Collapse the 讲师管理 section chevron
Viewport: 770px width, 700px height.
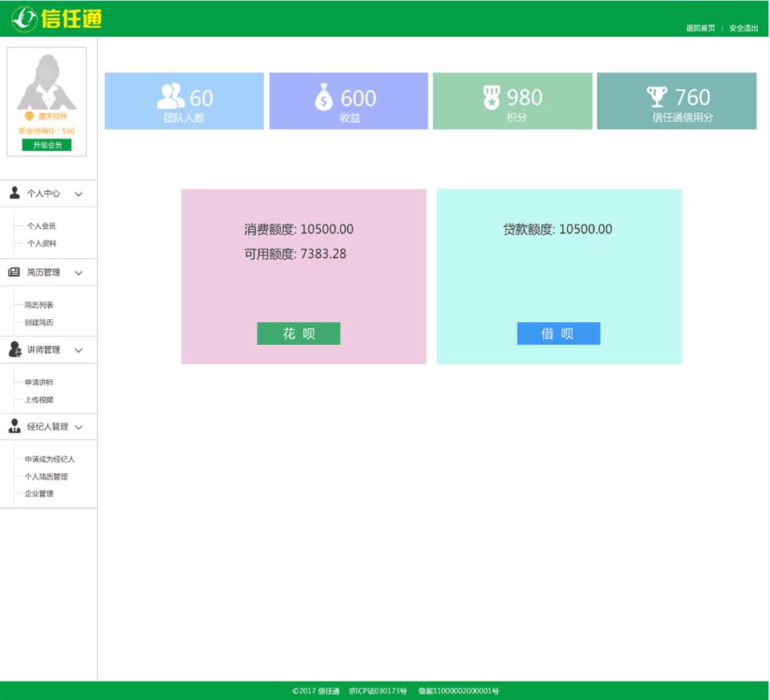[79, 350]
